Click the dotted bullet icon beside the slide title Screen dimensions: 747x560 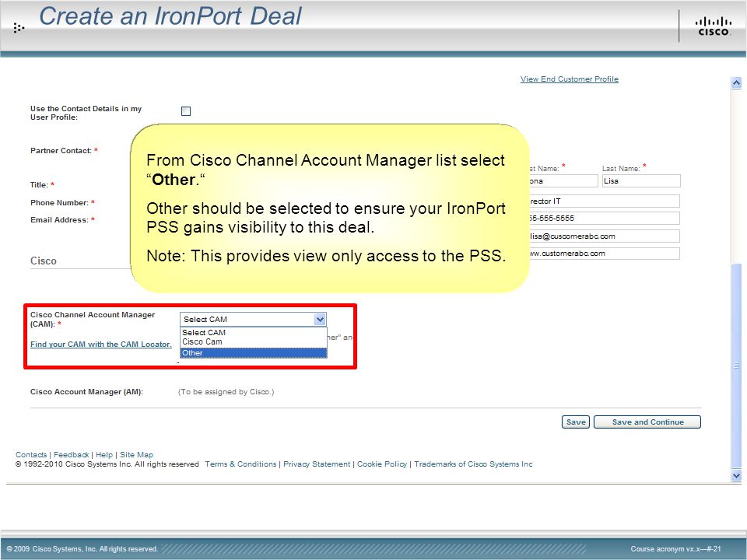click(19, 28)
